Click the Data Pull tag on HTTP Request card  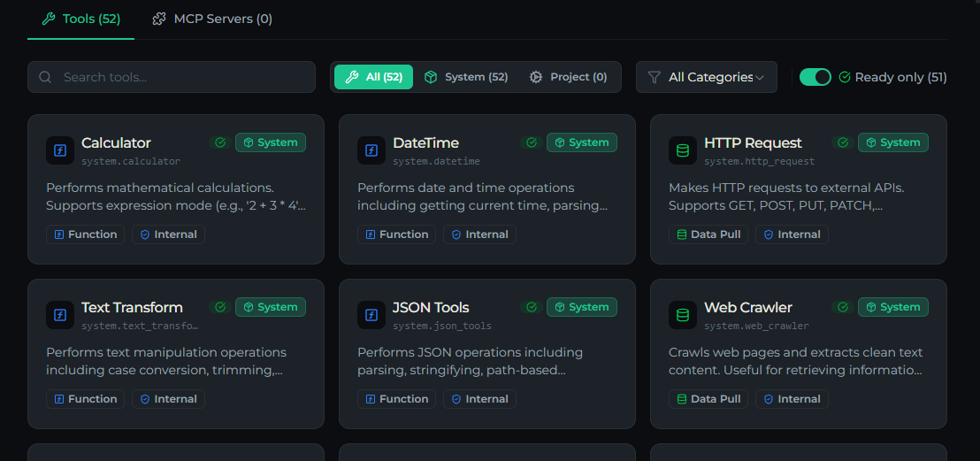pyautogui.click(x=708, y=234)
